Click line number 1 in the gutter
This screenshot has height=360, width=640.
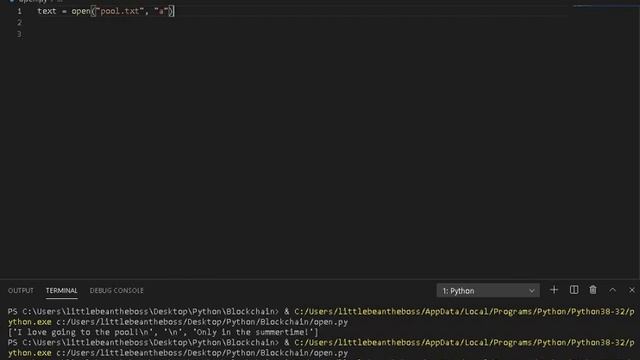click(19, 11)
